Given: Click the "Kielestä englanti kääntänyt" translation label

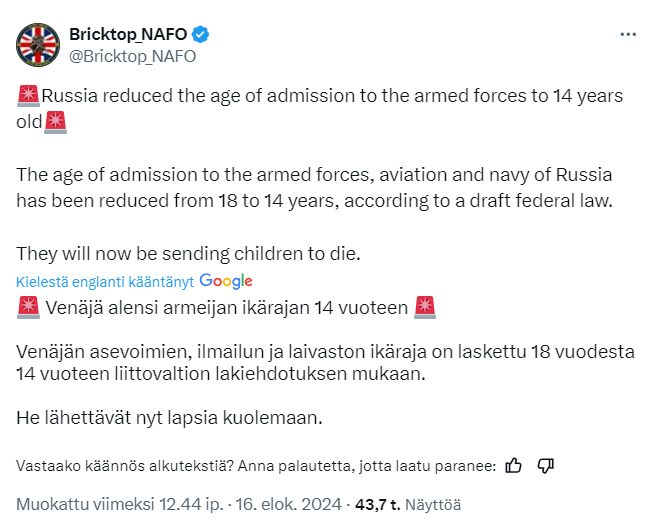Looking at the screenshot, I should [105, 281].
